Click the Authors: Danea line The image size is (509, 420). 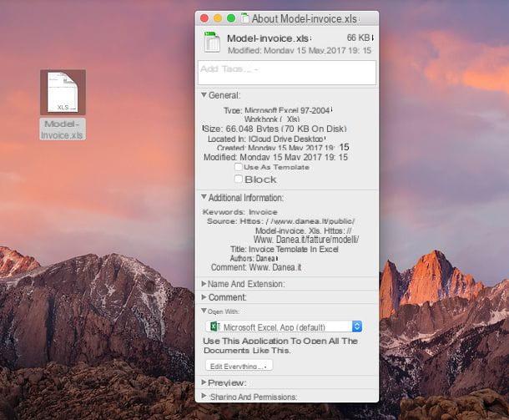point(253,259)
